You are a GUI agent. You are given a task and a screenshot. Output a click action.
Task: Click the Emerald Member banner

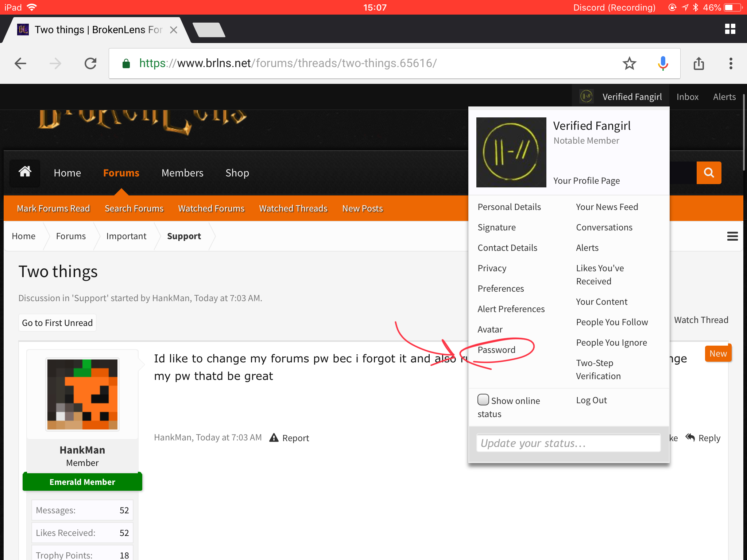[x=82, y=482]
